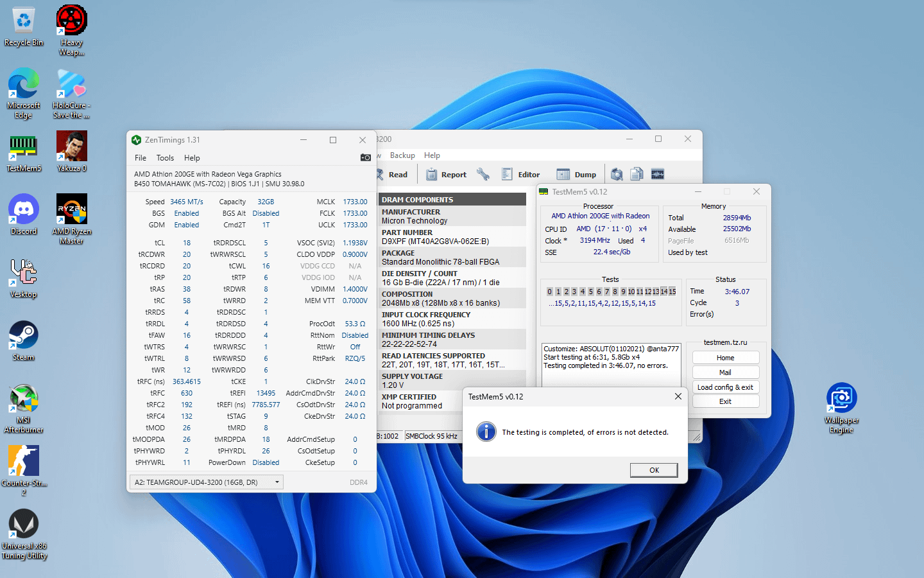Click the VSOC (SVI2) value 1.1938V

pos(355,243)
